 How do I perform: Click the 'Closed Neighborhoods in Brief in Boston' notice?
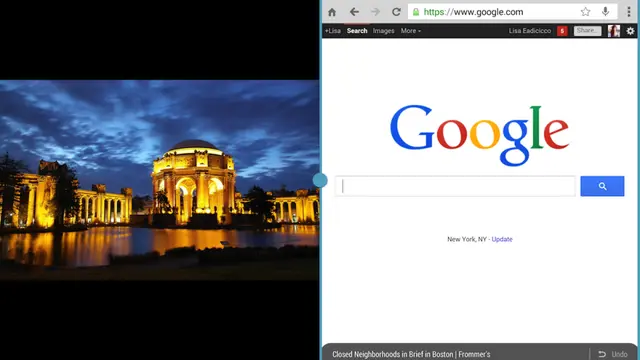pos(411,354)
